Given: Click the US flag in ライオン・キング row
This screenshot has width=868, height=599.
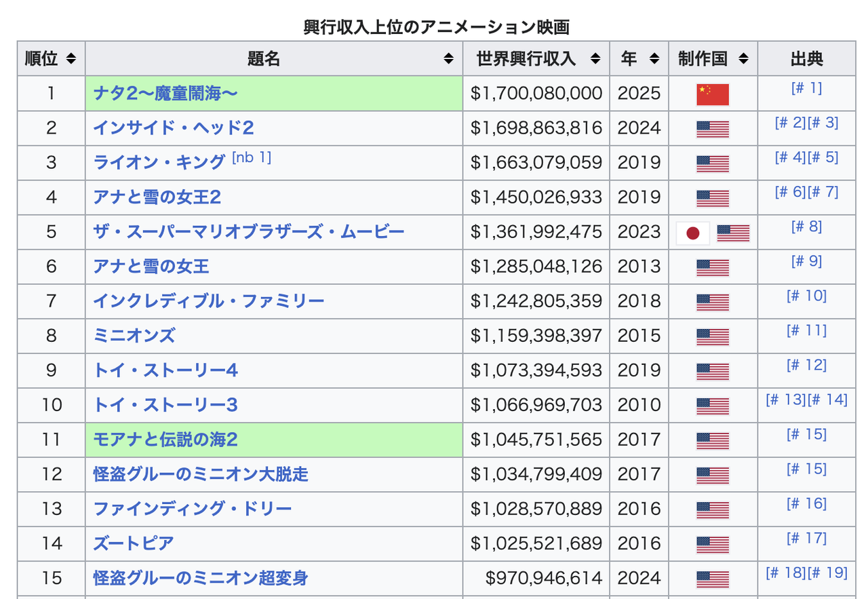Looking at the screenshot, I should pos(713,163).
